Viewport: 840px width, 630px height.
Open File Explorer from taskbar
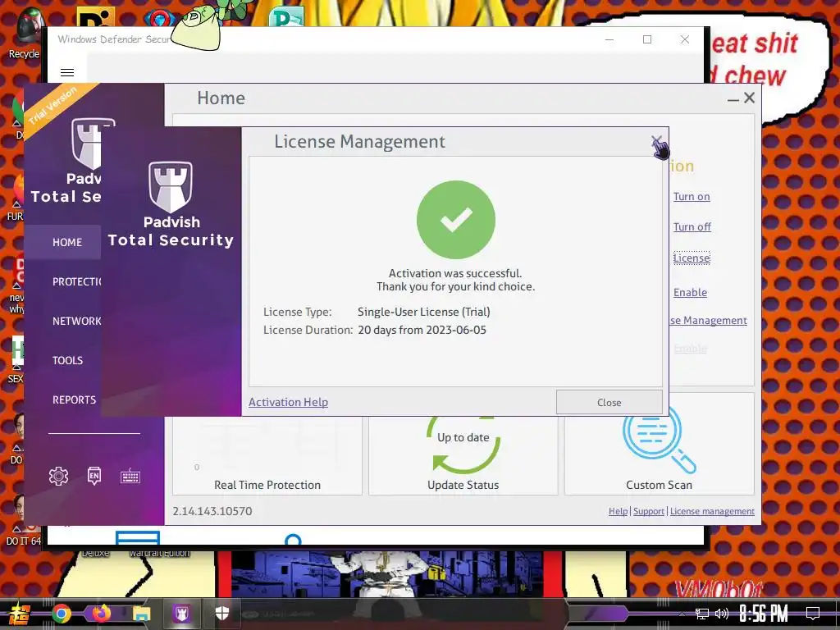(x=141, y=614)
